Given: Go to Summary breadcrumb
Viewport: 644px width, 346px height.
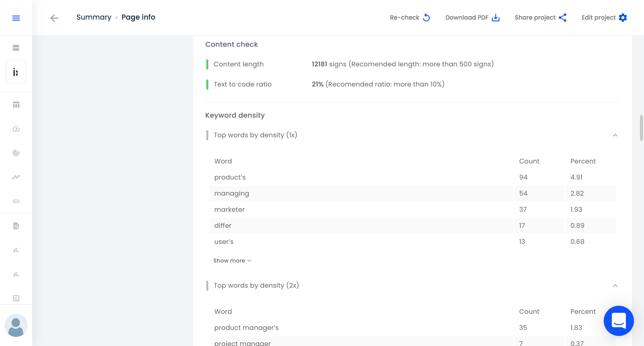Looking at the screenshot, I should (x=94, y=17).
